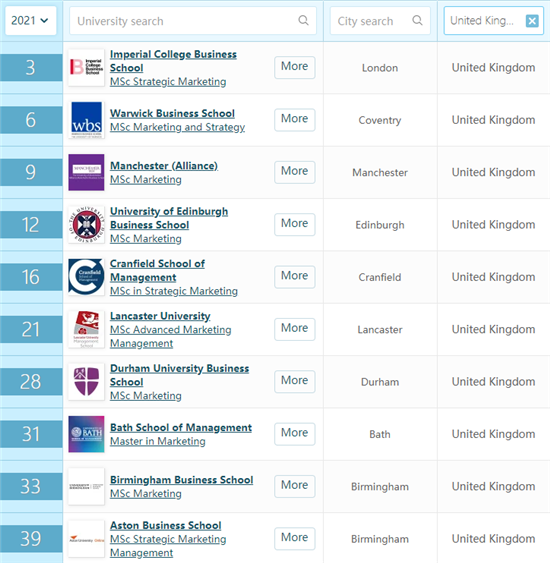Open Master in Marketing program link
Image resolution: width=550 pixels, height=563 pixels.
tap(158, 441)
